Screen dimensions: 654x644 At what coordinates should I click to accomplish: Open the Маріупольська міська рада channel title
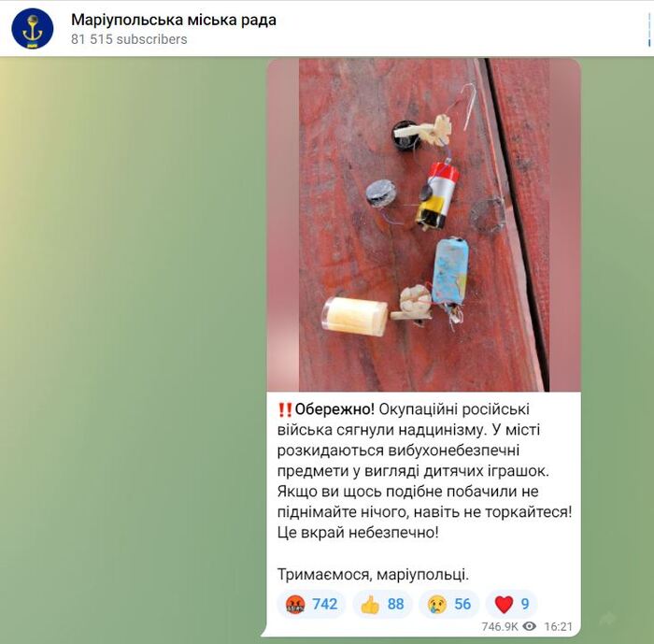[174, 20]
